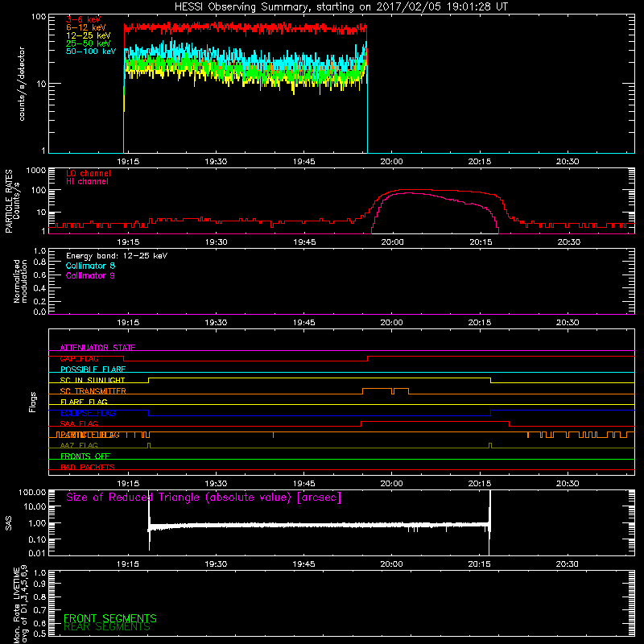Click 20:30 tick under the modulation panel
The image size is (644, 644).
[568, 323]
